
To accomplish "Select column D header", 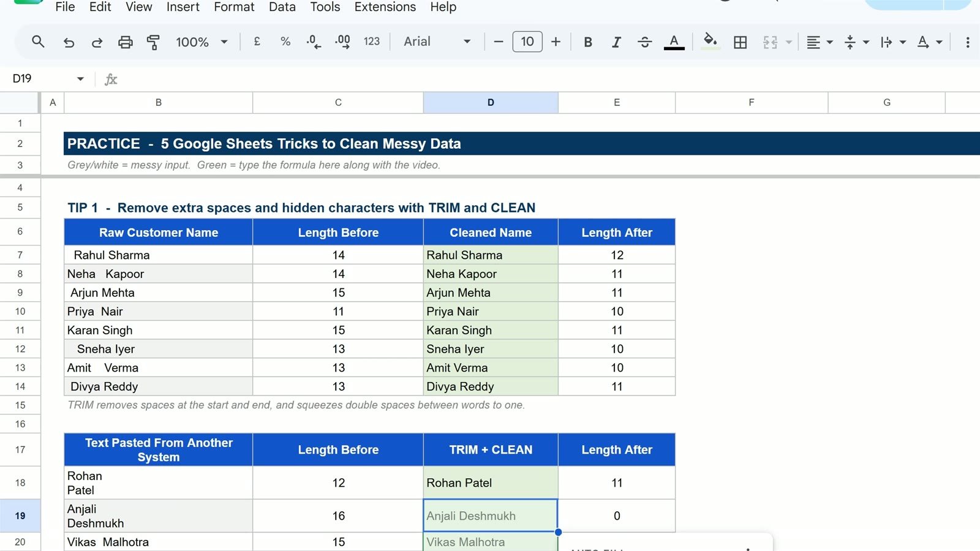I will tap(491, 102).
